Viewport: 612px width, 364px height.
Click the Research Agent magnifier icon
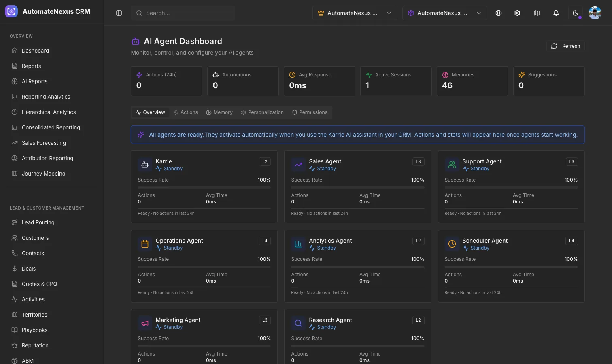point(298,323)
